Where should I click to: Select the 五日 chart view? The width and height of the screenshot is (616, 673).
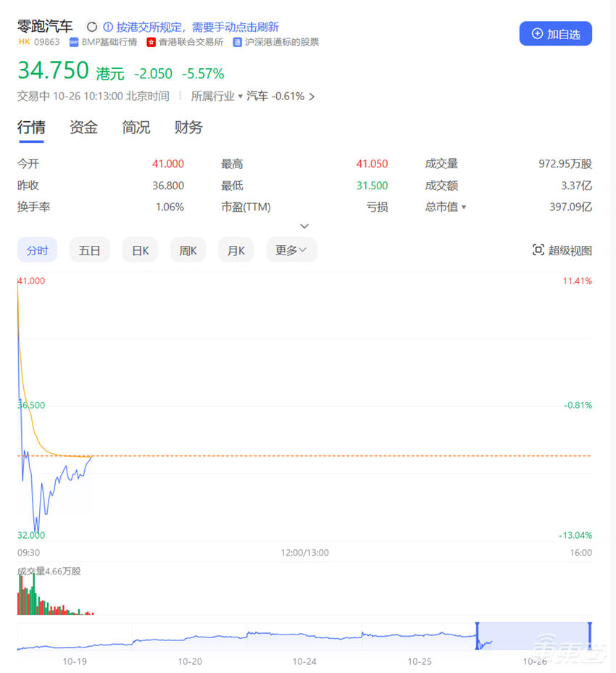pyautogui.click(x=89, y=249)
